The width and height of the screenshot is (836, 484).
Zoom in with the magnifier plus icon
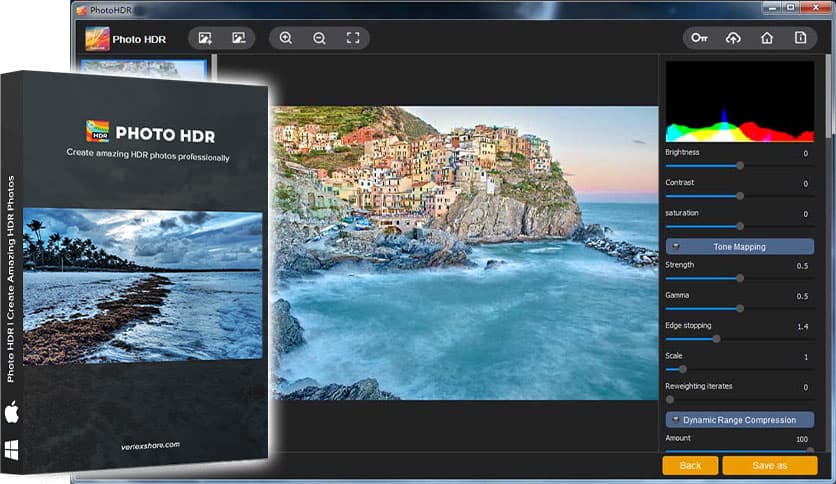click(x=286, y=38)
